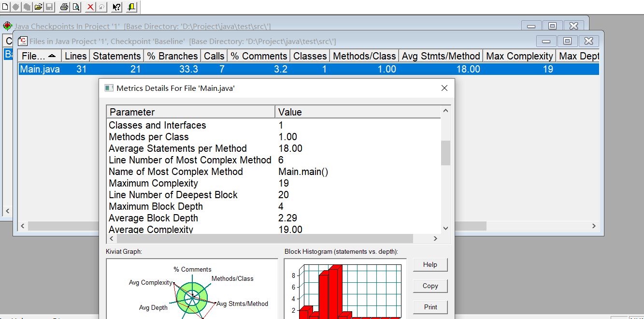
Task: Exit via the yellow door toolbar icon
Action: (131, 7)
